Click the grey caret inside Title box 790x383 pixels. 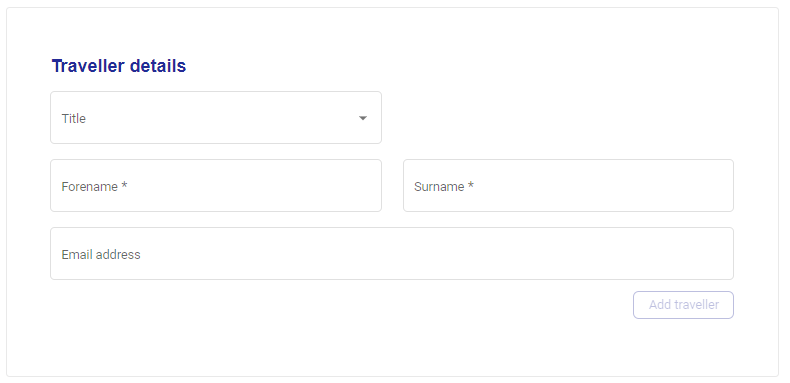(363, 118)
